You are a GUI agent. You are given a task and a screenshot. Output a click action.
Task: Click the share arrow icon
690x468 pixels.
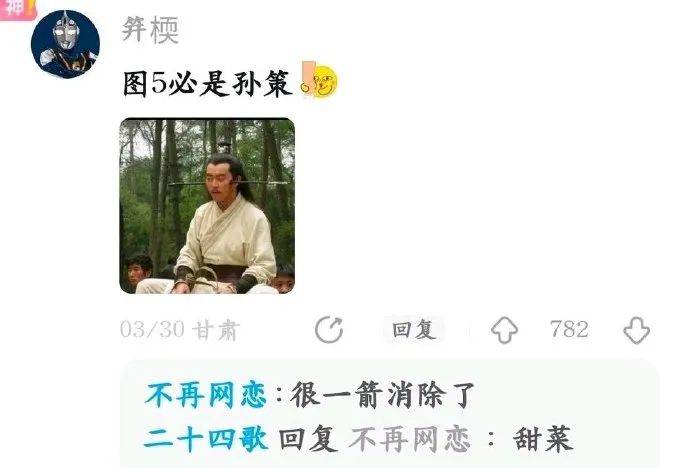coord(329,329)
